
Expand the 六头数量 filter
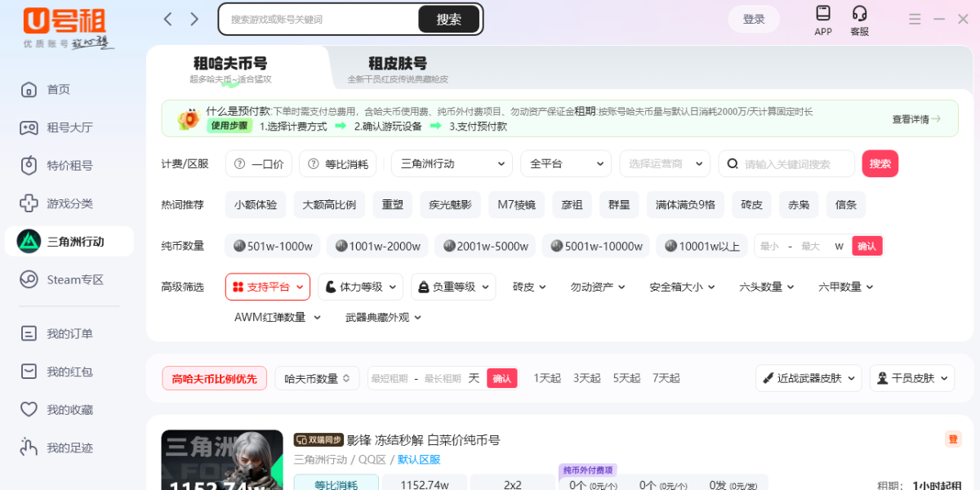766,287
